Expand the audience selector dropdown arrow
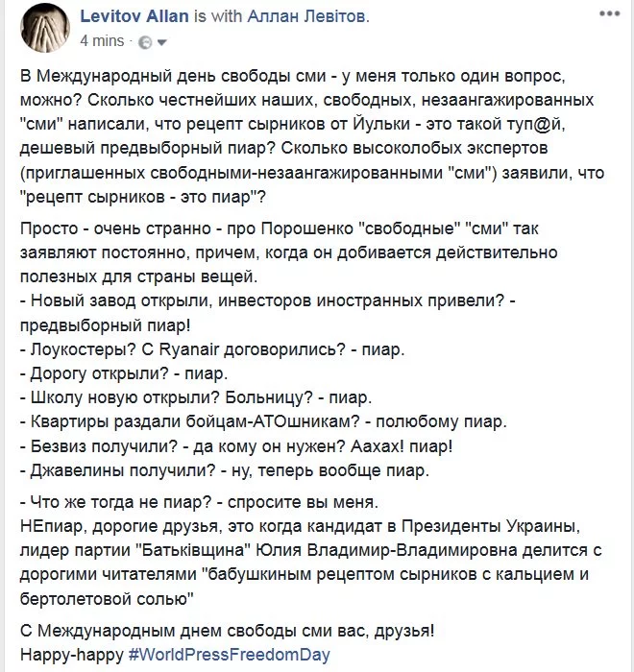Screen dimensions: 634x672 click(161, 42)
